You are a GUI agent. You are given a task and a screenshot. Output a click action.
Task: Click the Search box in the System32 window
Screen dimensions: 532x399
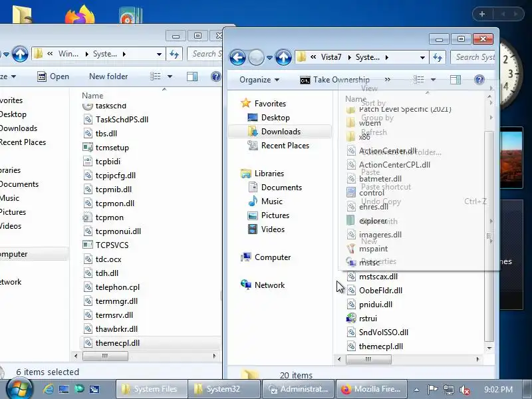pos(205,54)
